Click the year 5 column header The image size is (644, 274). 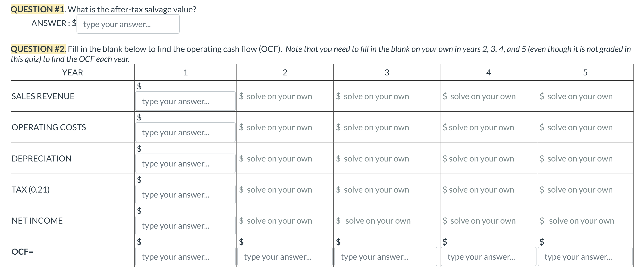click(585, 72)
